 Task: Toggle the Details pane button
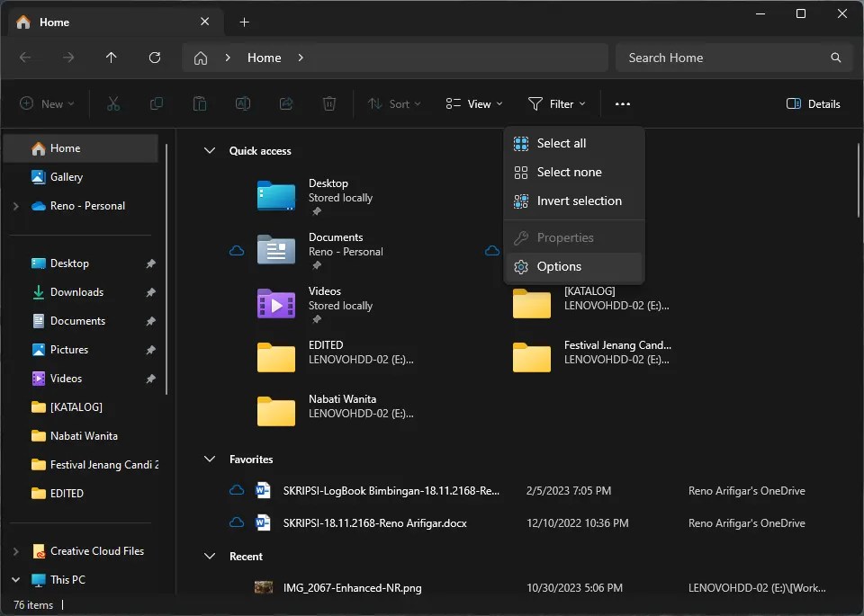812,103
